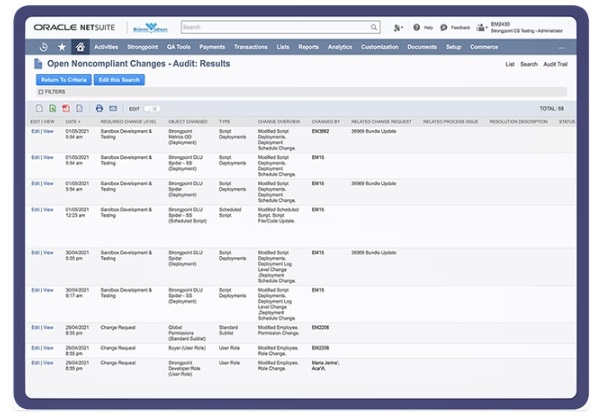Screen dimensions: 603x416
Task: Go to the Home icon
Action: (x=80, y=47)
